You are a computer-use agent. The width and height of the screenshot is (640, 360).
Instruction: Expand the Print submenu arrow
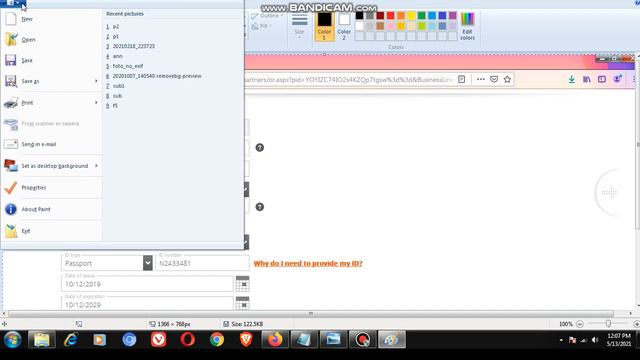point(96,102)
